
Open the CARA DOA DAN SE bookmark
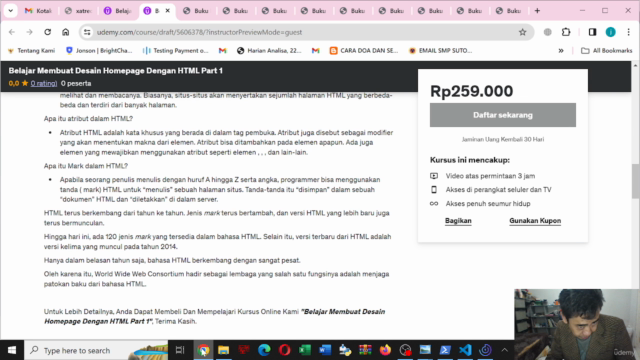[364, 51]
